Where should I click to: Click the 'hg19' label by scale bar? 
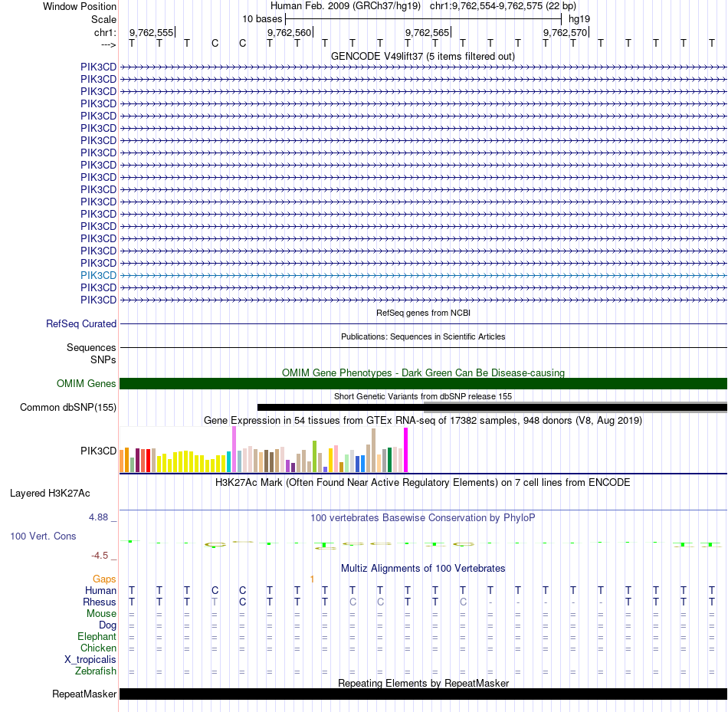(x=579, y=19)
